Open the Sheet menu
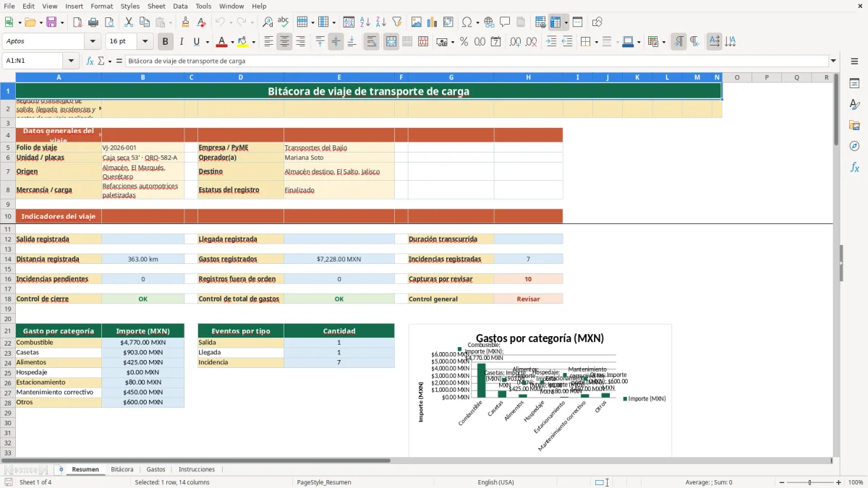 tap(156, 6)
